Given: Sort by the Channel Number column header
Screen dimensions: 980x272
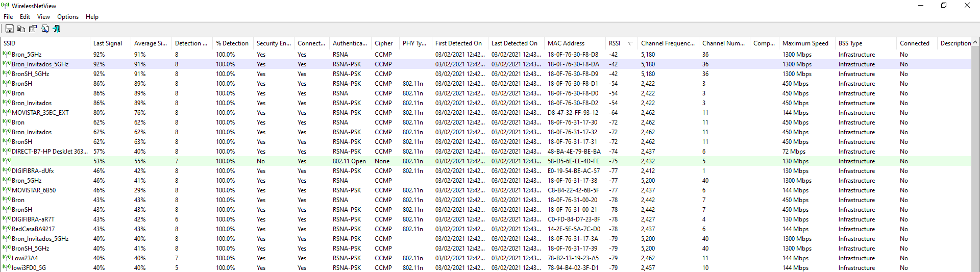Looking at the screenshot, I should point(725,43).
